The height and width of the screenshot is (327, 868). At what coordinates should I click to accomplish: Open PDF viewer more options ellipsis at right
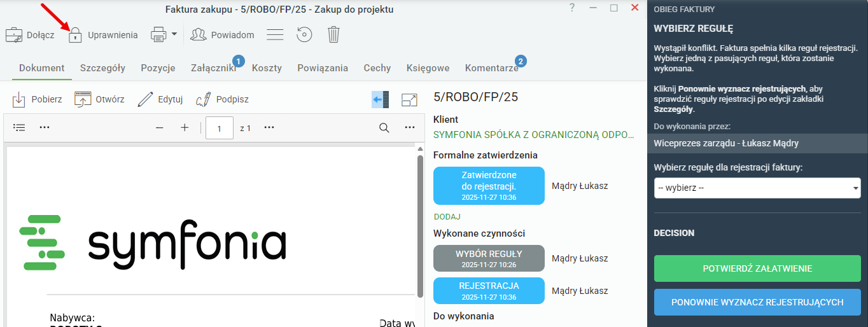(410, 127)
